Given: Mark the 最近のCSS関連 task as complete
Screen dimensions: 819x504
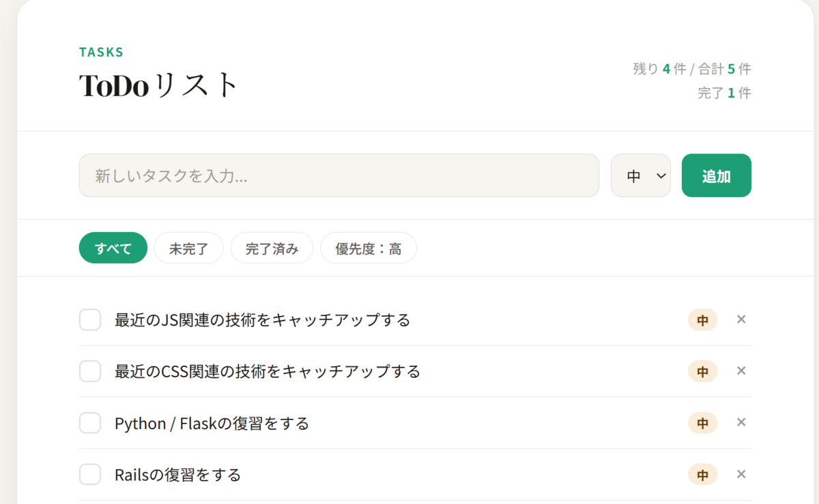Looking at the screenshot, I should [90, 371].
